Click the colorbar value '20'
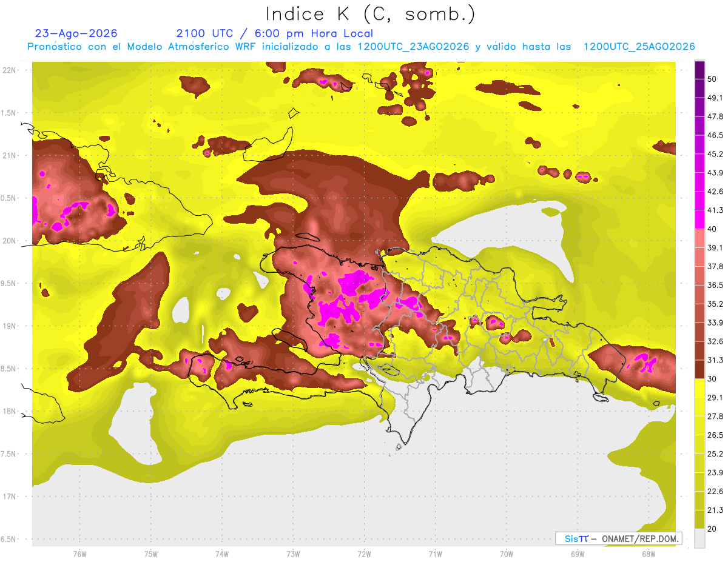This screenshot has height=562, width=728. pos(712,529)
